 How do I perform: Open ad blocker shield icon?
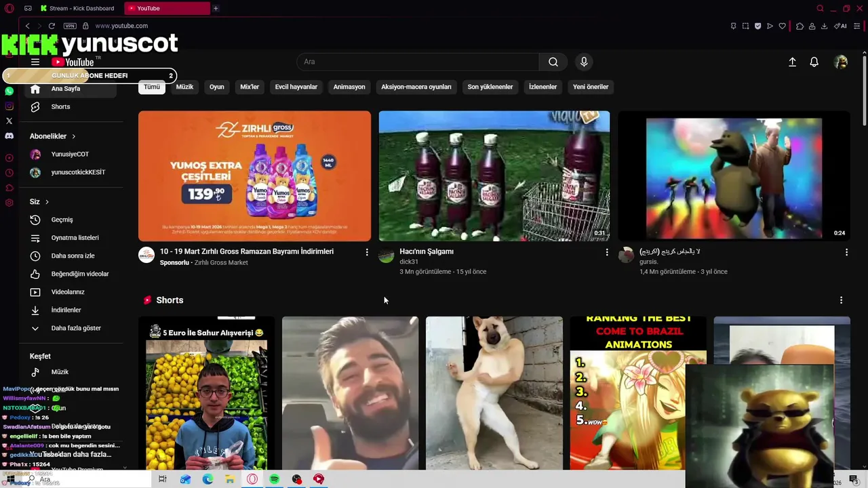757,26
